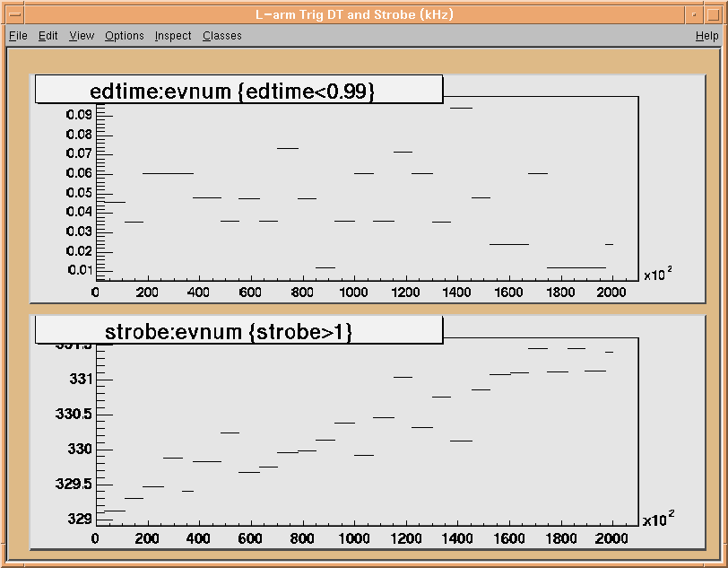Click the 1000 label on strobe x-axis
This screenshot has height=568, width=728.
coord(353,537)
